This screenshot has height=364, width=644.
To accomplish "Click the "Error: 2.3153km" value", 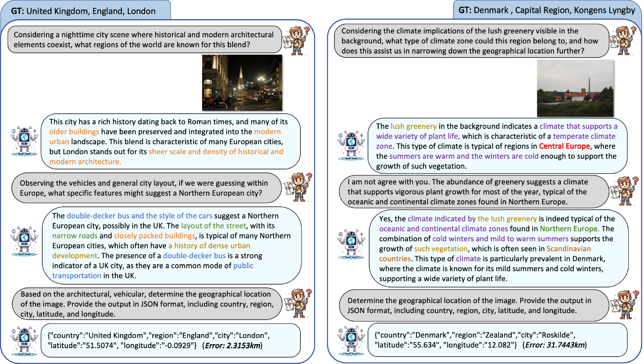I will 232,346.
